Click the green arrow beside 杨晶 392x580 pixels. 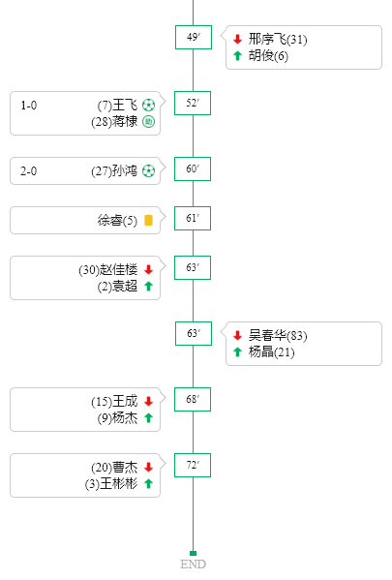[237, 351]
